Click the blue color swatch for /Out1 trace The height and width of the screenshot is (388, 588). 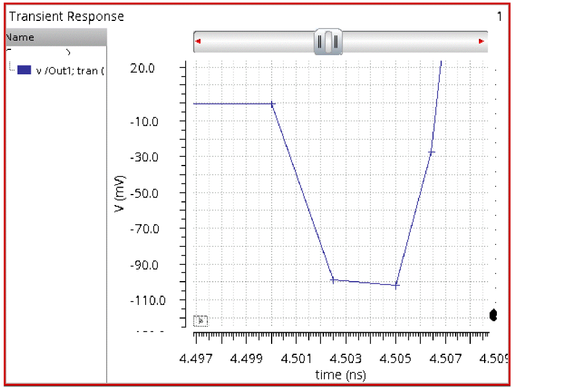(x=24, y=70)
